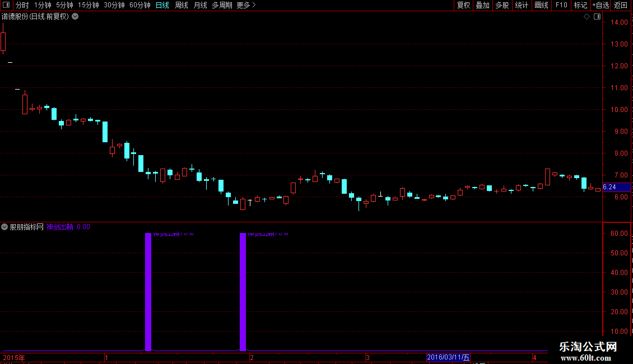Expand the 更多 periods menu
Screen dimensions: 633x364
pos(246,5)
